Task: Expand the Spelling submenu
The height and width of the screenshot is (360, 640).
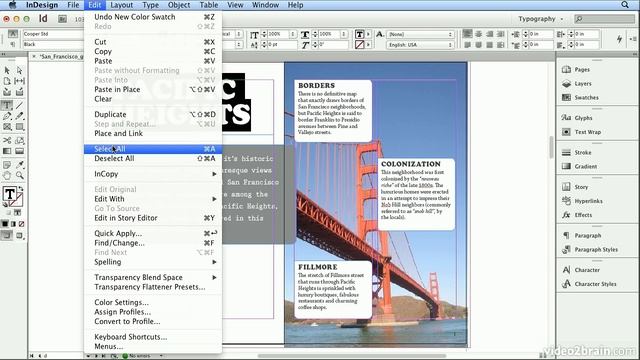Action: [x=153, y=262]
